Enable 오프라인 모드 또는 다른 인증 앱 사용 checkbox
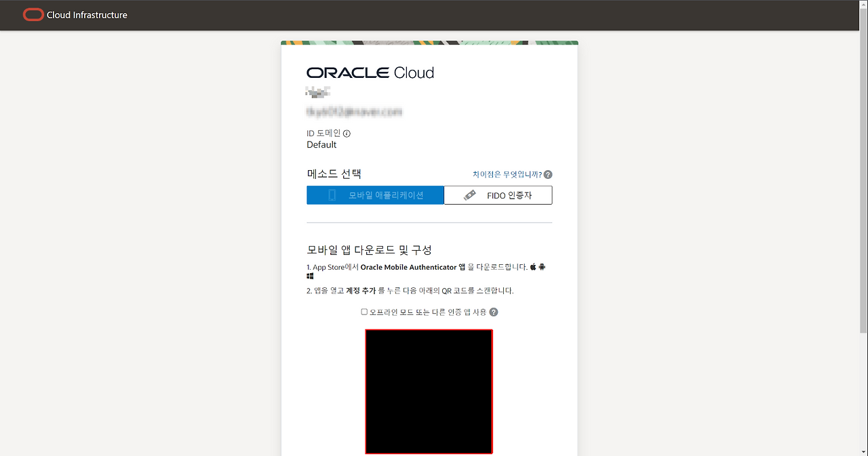Screen dimensions: 868x456 [364, 312]
